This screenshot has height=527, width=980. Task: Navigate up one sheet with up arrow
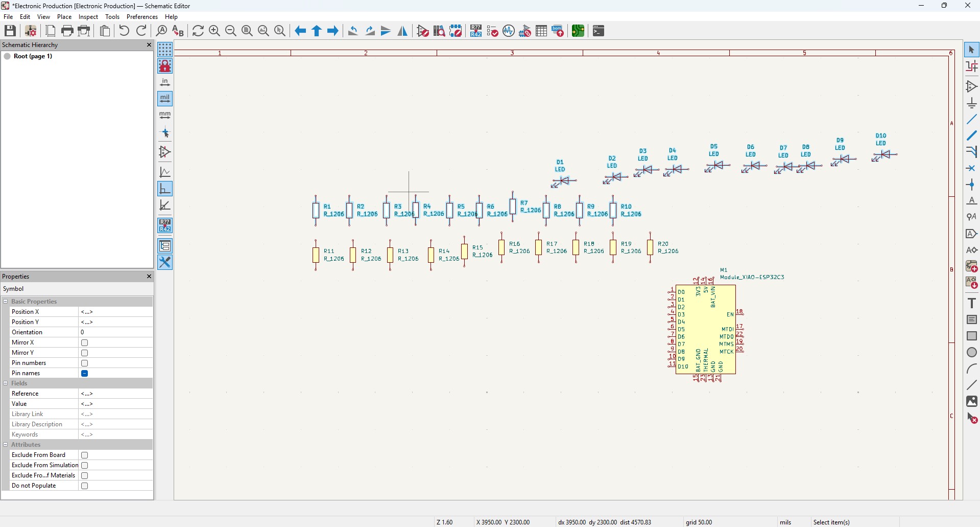pyautogui.click(x=317, y=31)
